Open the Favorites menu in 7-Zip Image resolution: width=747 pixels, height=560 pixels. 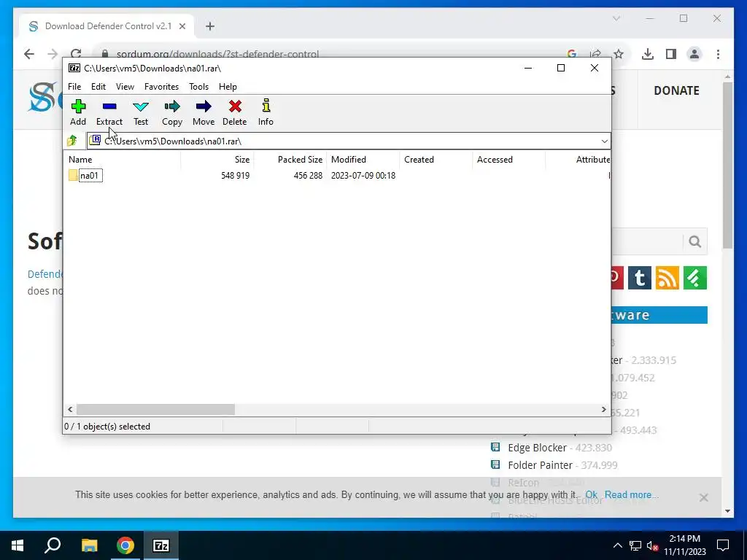pos(161,87)
